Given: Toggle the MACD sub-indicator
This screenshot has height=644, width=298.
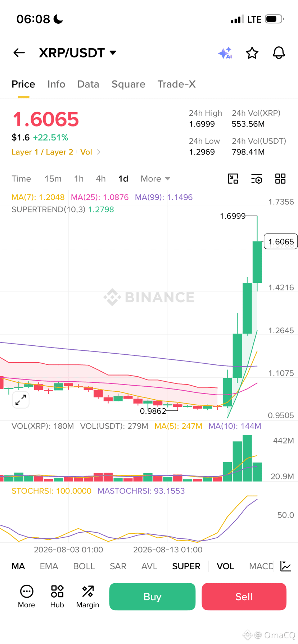Looking at the screenshot, I should pos(261,566).
